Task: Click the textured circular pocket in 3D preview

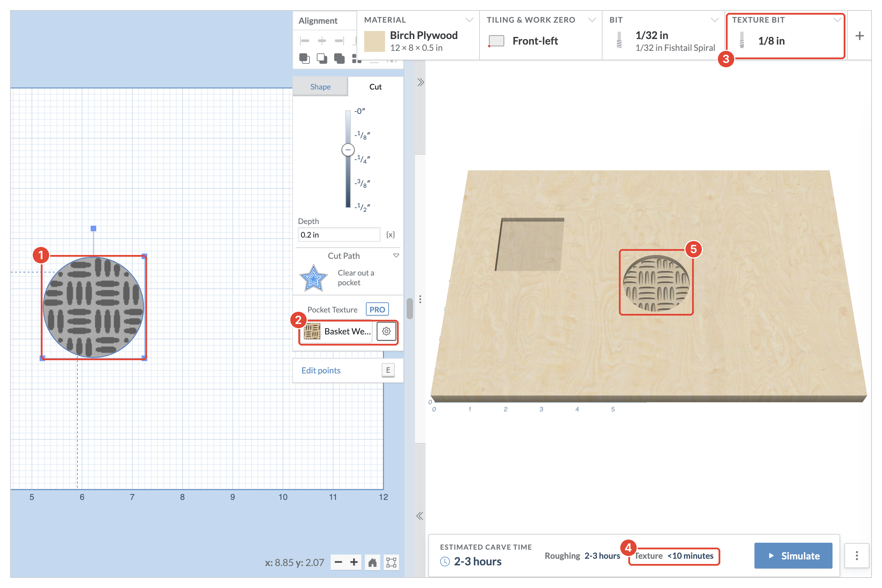Action: (656, 283)
